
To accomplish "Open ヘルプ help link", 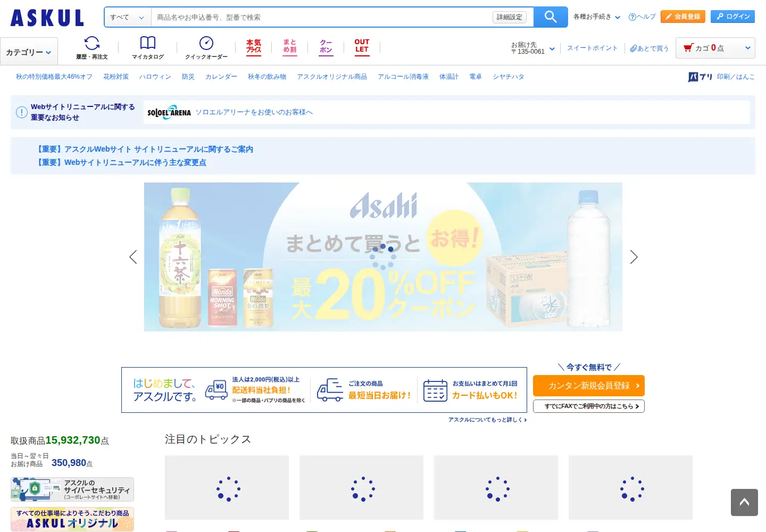I will point(642,17).
